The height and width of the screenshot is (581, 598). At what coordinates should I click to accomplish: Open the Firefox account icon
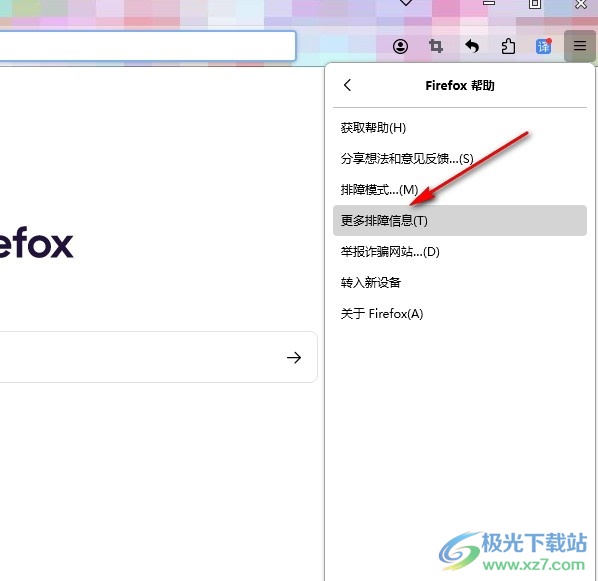pos(400,47)
